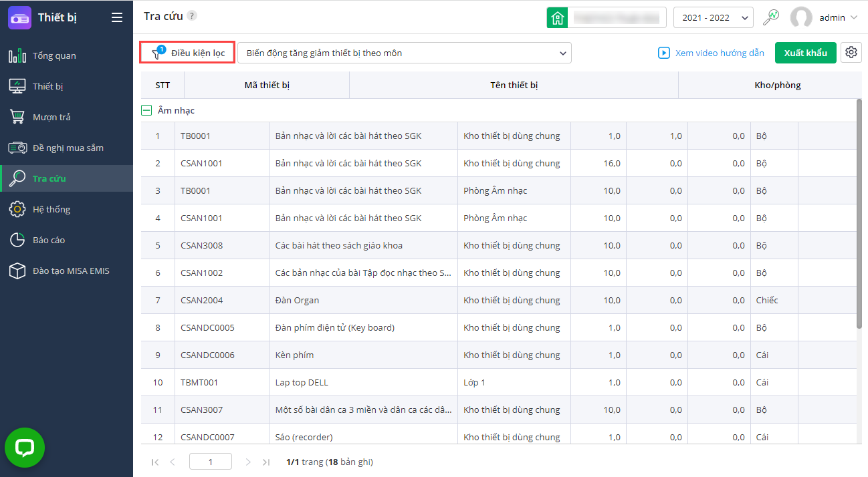868x477 pixels.
Task: Click the Đề nghị mua sắm projector icon
Action: [17, 148]
